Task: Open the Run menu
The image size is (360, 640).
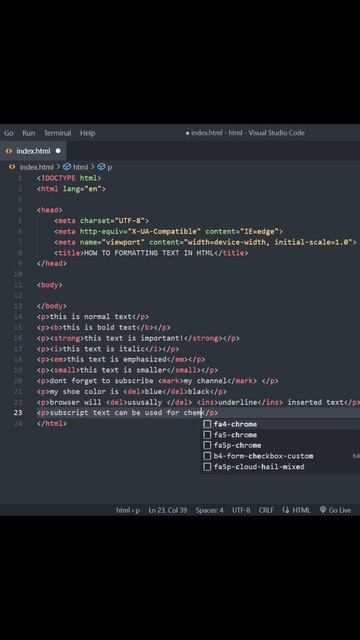Action: pos(29,133)
